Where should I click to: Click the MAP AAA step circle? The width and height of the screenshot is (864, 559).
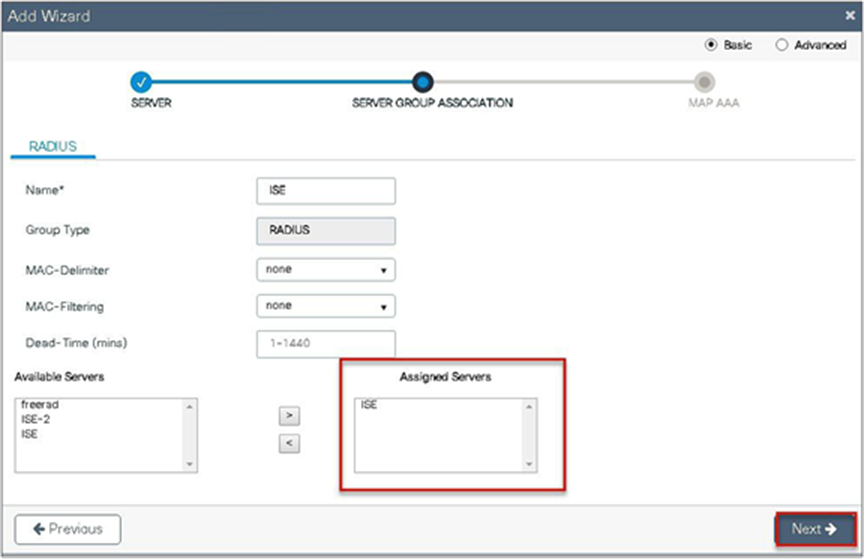point(704,82)
